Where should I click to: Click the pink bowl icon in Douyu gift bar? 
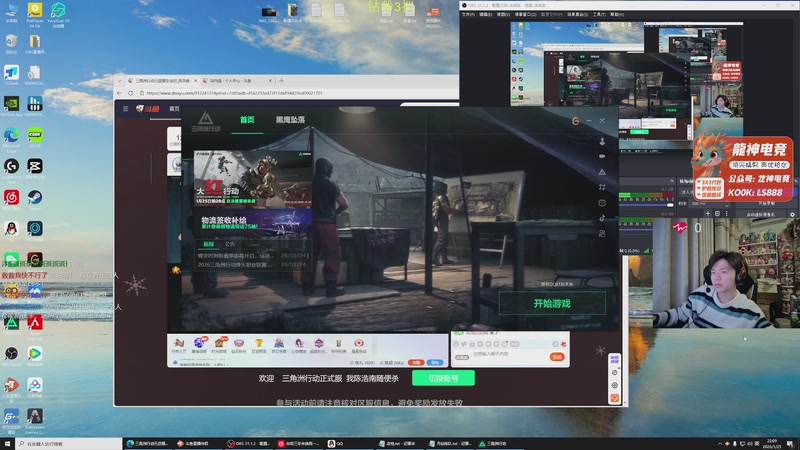click(x=239, y=344)
